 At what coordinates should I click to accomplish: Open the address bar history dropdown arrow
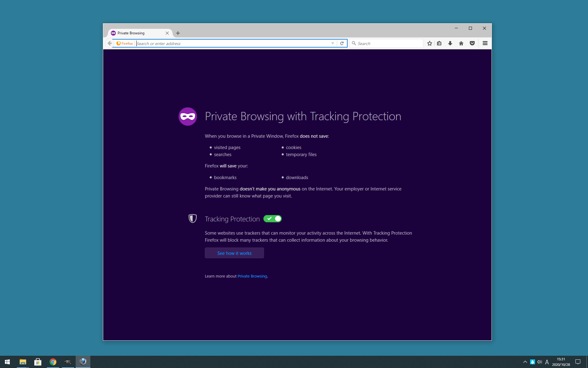point(333,43)
